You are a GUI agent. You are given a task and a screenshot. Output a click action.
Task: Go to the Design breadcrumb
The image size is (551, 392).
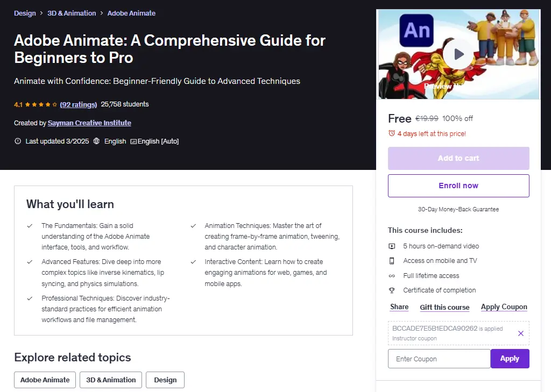(25, 13)
